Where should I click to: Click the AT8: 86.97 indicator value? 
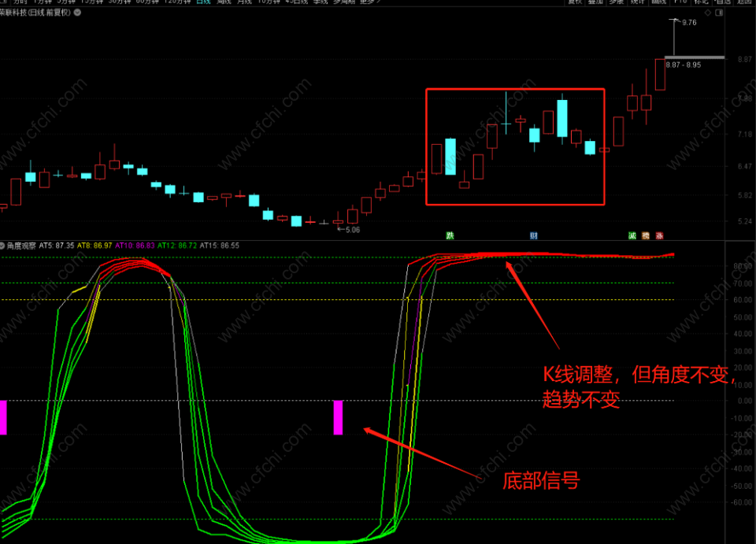94,246
